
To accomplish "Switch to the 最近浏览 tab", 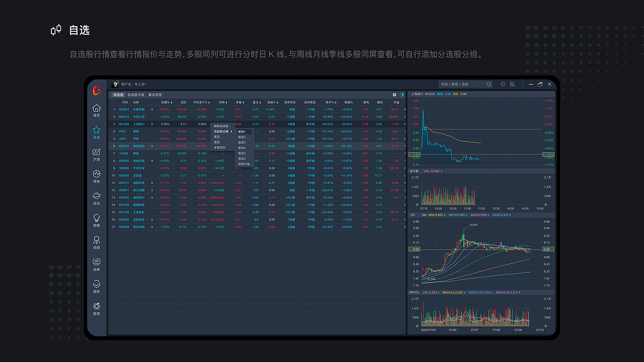I will point(155,95).
